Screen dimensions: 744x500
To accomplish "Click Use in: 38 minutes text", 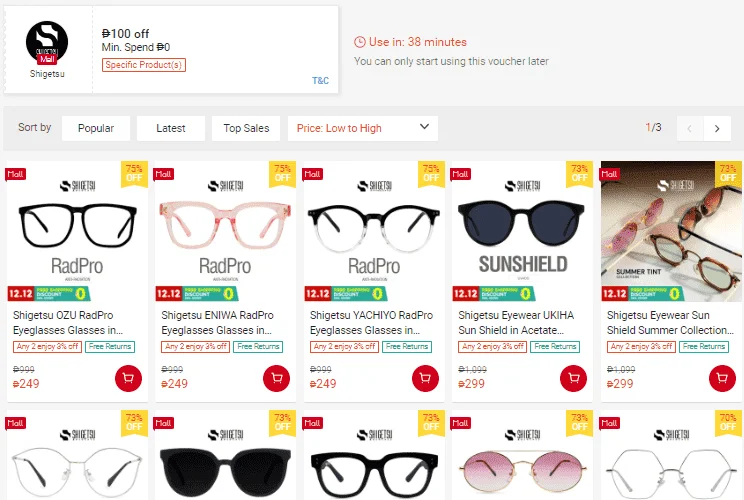I will point(418,42).
